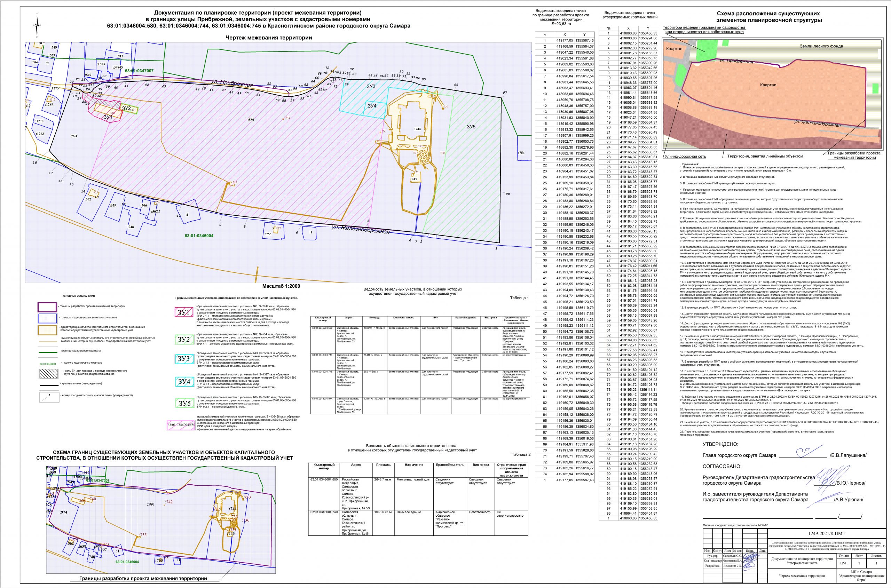This screenshot has width=891, height=588.
Task: Click 'Территория, занятая линейным объектом' caption
Action: [765, 156]
